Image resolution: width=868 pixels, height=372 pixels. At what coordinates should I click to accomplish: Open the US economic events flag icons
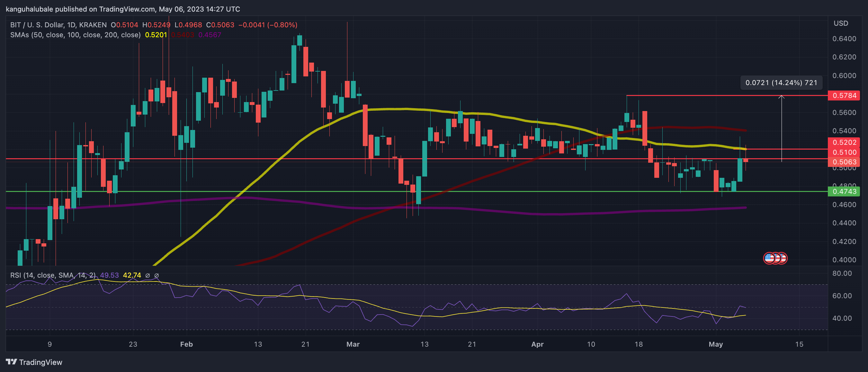(775, 258)
